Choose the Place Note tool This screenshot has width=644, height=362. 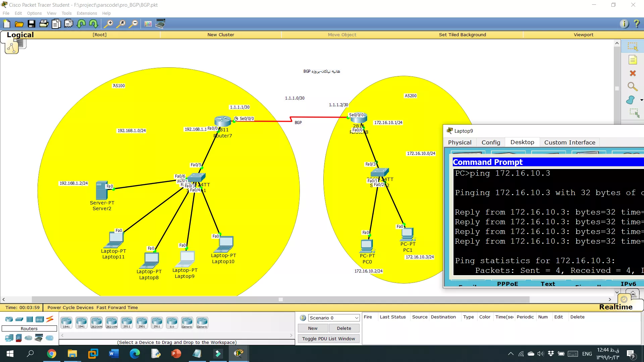(633, 60)
